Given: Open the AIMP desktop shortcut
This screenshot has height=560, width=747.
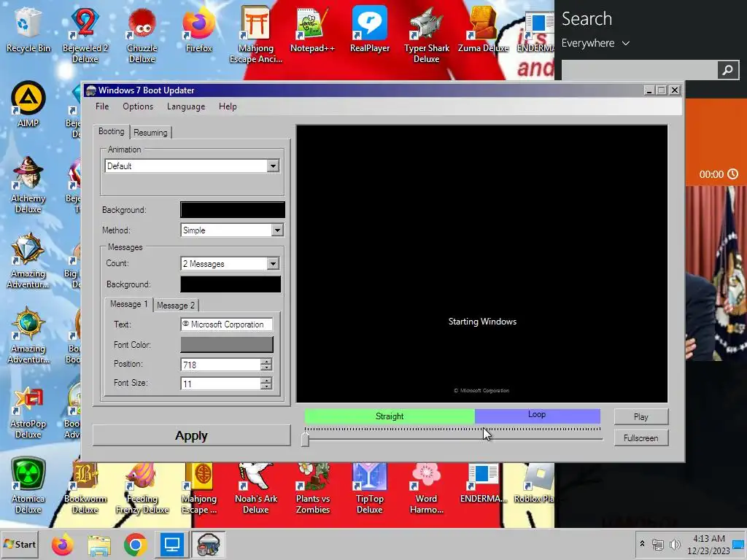Looking at the screenshot, I should click(28, 105).
